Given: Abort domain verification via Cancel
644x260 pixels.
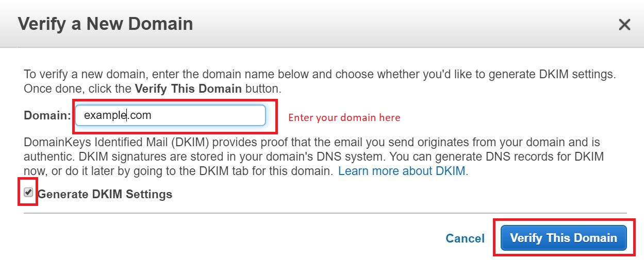Looking at the screenshot, I should click(465, 238).
